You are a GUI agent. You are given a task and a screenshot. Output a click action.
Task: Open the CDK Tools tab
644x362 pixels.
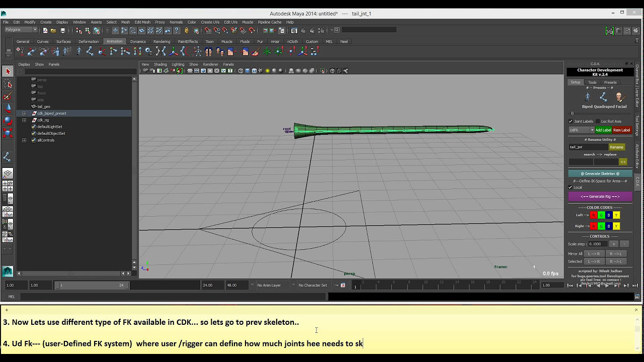point(592,82)
